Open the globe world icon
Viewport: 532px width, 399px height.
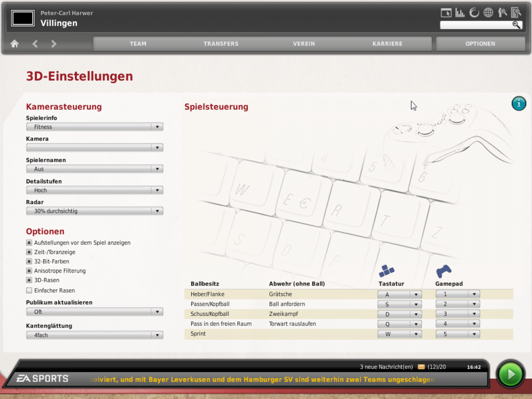coord(488,12)
